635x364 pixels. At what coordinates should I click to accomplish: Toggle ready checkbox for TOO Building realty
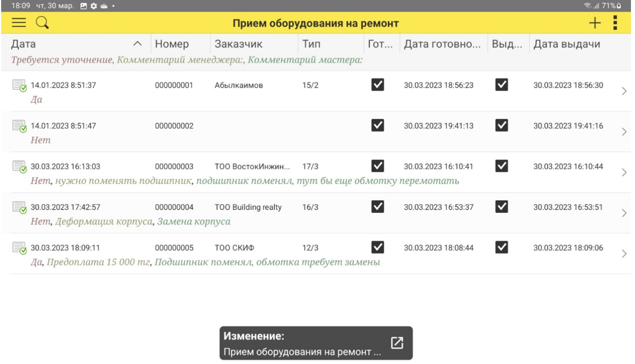tap(378, 207)
